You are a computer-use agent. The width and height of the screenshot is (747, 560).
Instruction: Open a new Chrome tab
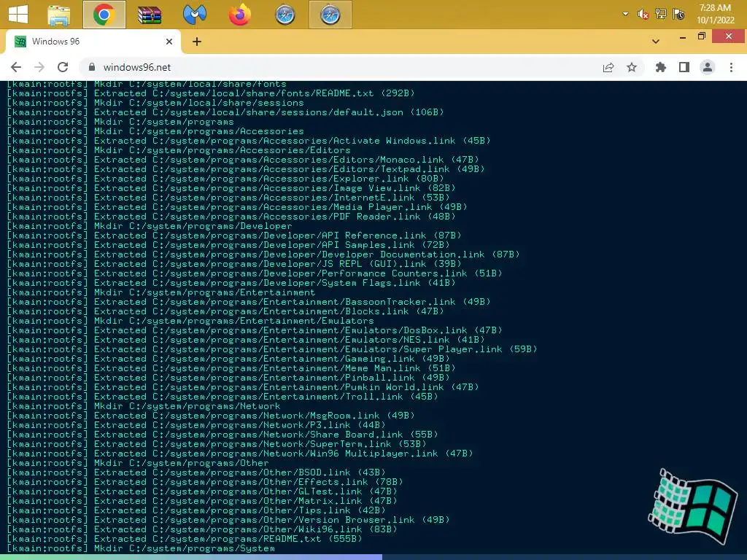tap(197, 42)
